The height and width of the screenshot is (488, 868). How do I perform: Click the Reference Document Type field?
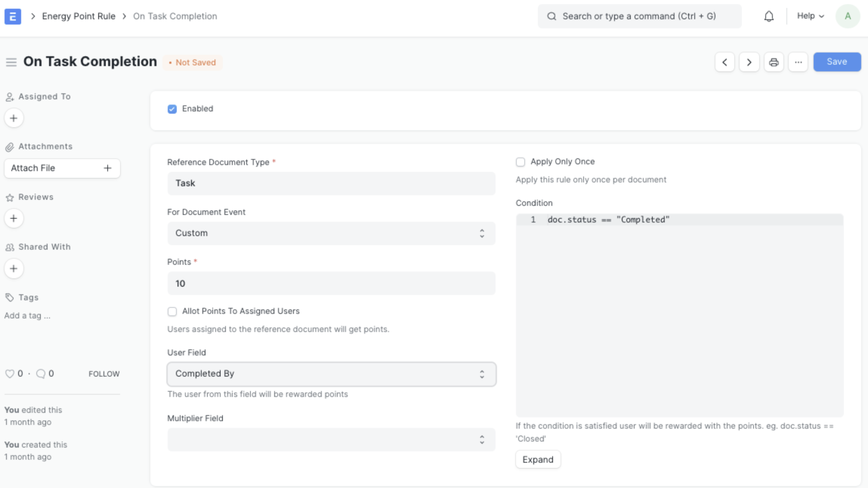331,183
